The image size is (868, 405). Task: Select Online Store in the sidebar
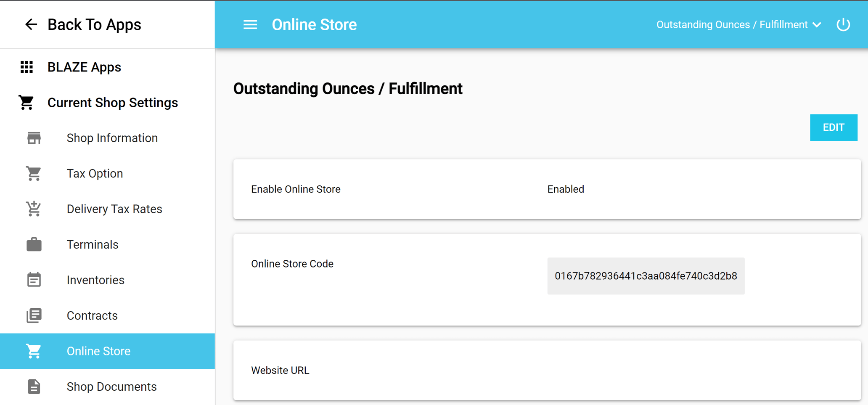click(x=98, y=351)
